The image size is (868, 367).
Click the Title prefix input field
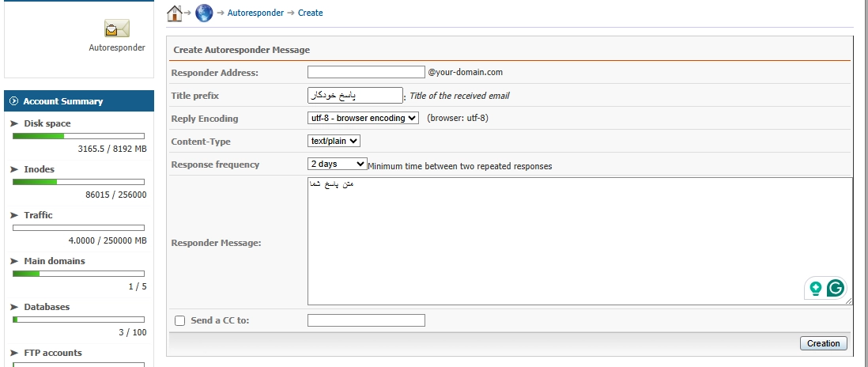click(356, 95)
